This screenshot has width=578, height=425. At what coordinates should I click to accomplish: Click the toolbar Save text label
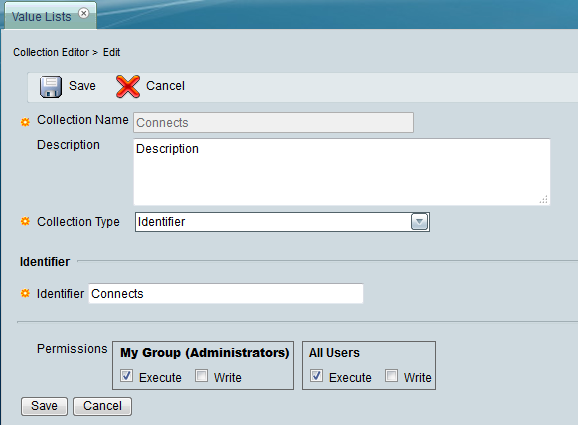coord(82,86)
